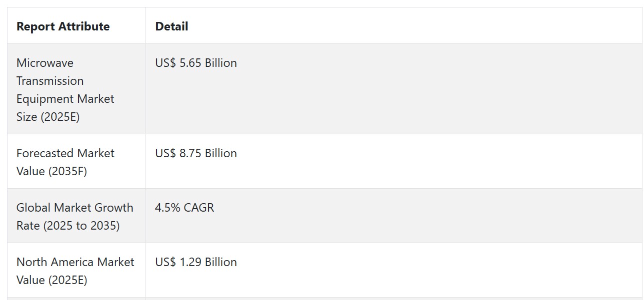The height and width of the screenshot is (300, 644).
Task: Click the 4.5% CAGR value
Action: click(x=184, y=208)
